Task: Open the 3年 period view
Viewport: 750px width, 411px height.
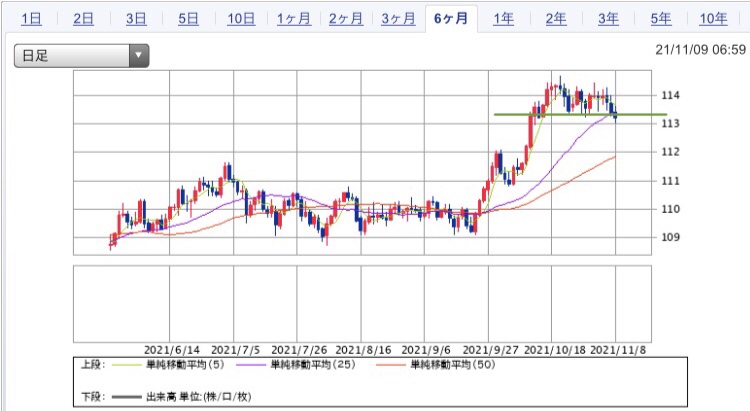Action: (608, 19)
